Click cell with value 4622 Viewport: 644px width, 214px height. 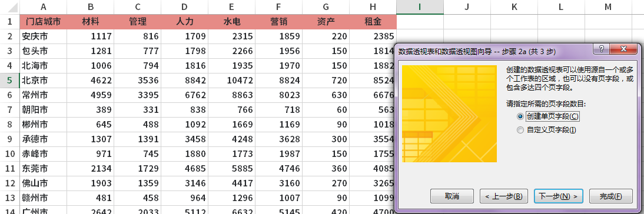pyautogui.click(x=91, y=81)
